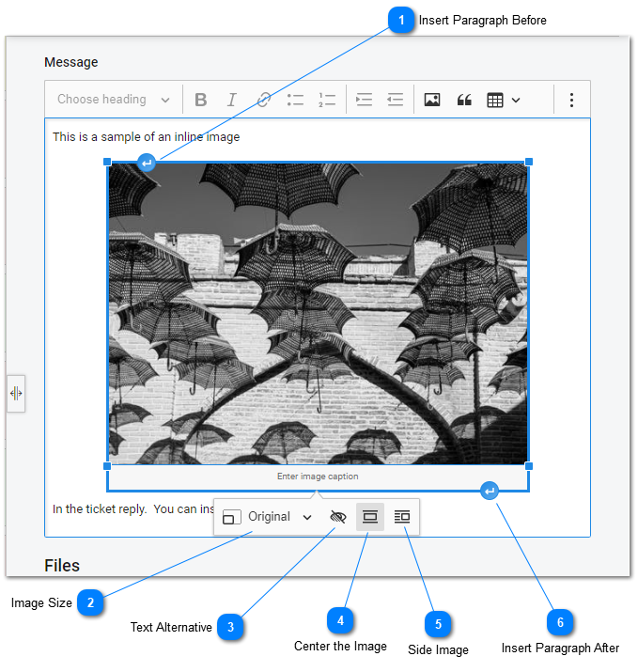Open the Choose heading dropdown
The image size is (638, 672).
(114, 100)
